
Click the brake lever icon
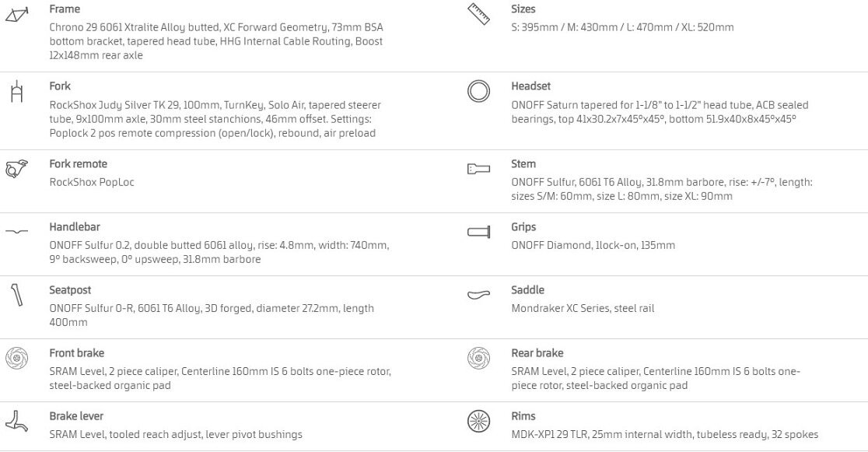click(x=16, y=421)
